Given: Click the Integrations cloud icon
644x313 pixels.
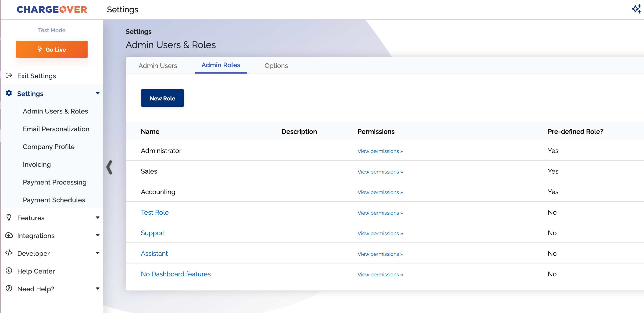Looking at the screenshot, I should 9,235.
